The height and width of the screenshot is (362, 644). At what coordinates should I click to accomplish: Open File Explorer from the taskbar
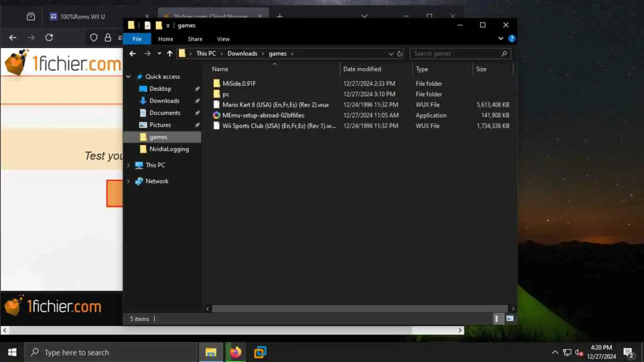(211, 352)
